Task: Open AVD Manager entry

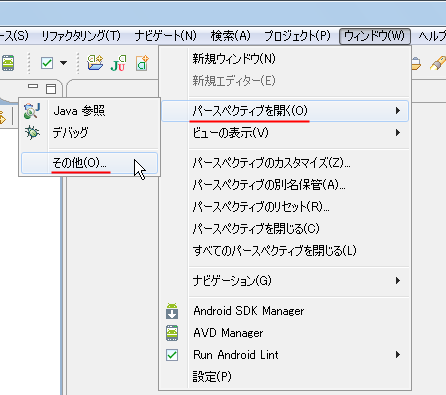Action: 285,333
